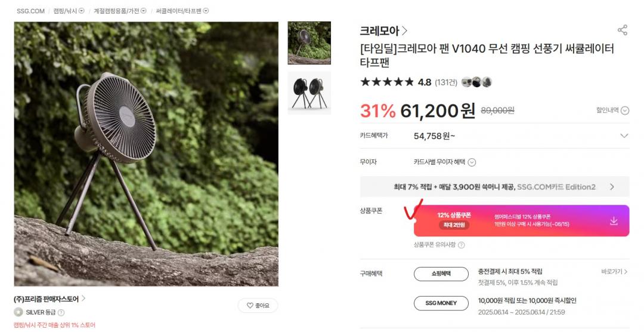Screen dimensions: 644x332
Task: Follow the 바로가기 link
Action: [x=614, y=272]
